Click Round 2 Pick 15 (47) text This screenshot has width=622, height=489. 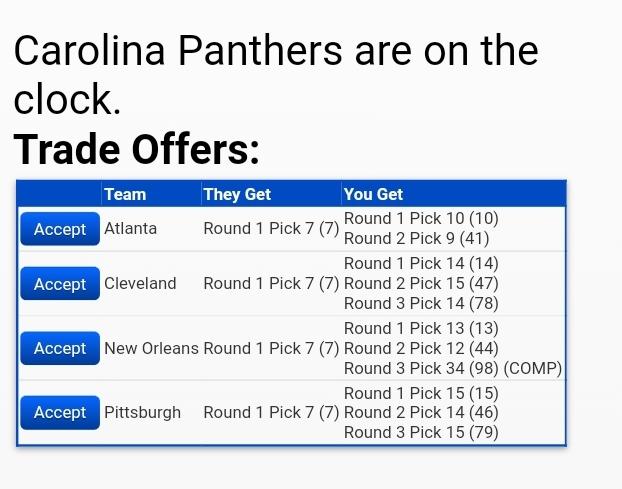[421, 283]
